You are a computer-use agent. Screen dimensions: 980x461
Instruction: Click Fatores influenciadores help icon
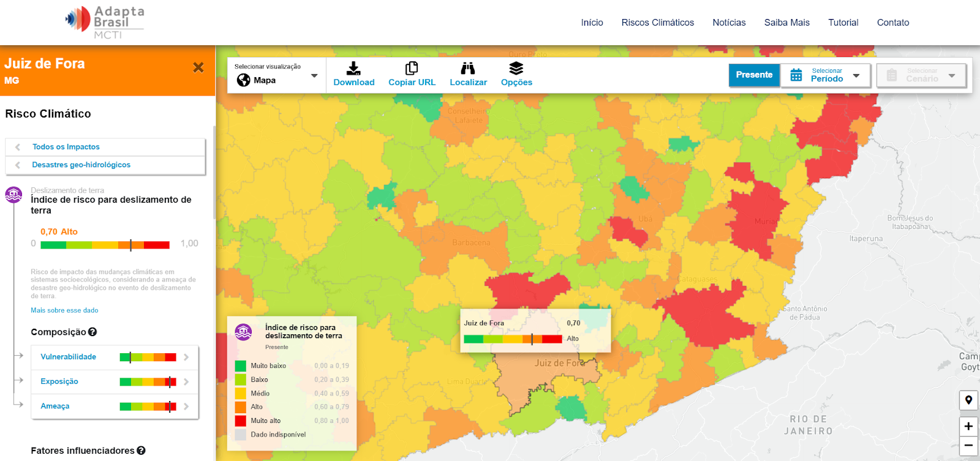pyautogui.click(x=141, y=451)
